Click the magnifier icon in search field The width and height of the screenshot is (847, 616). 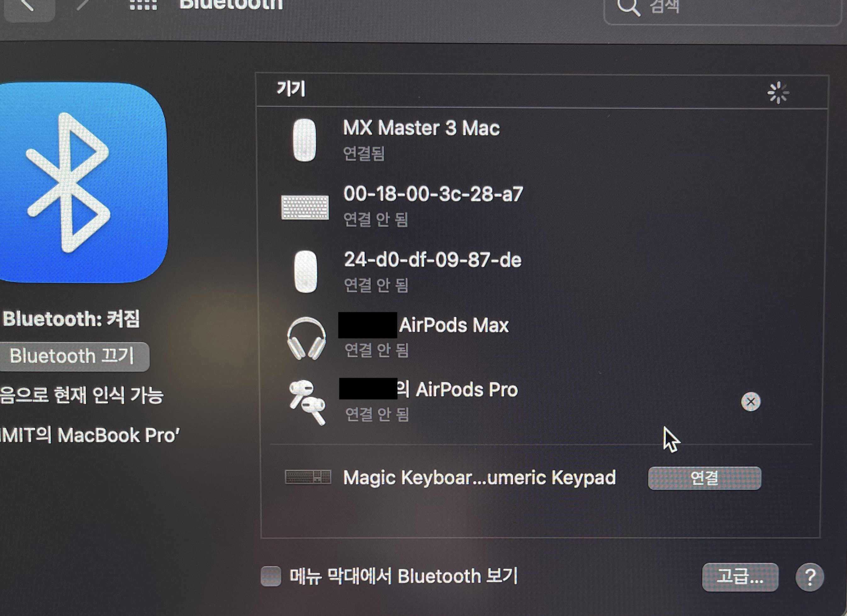(x=629, y=7)
